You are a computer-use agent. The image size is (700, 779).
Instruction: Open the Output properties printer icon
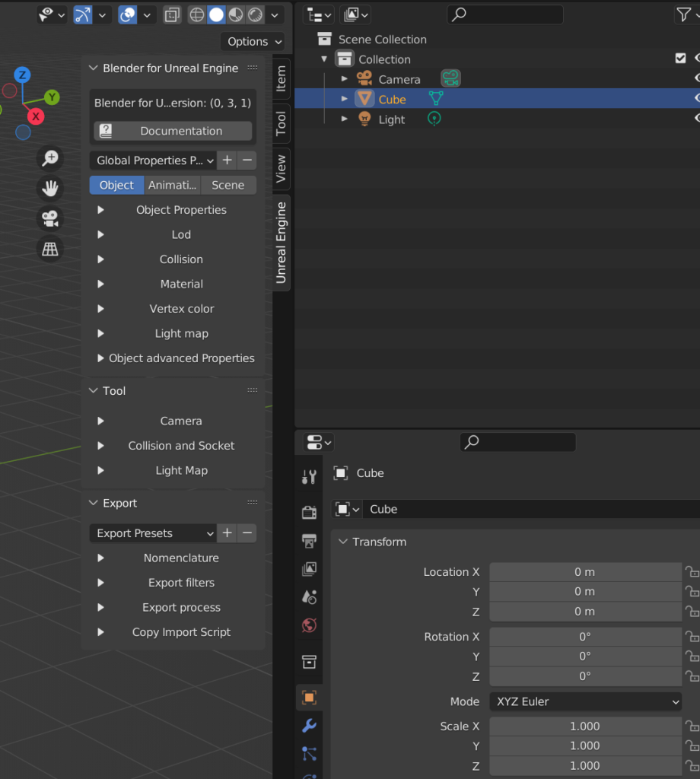point(309,541)
